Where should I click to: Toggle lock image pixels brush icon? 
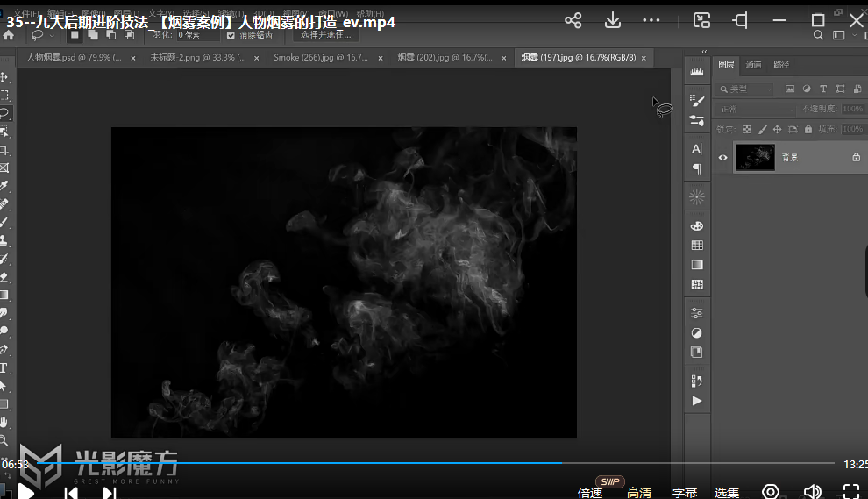[762, 129]
